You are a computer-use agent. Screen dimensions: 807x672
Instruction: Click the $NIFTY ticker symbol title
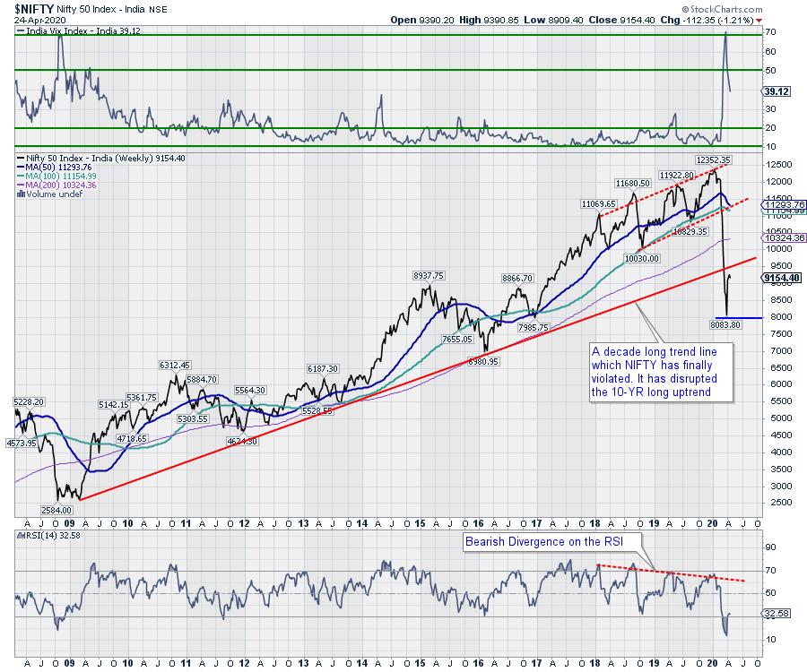tap(34, 9)
